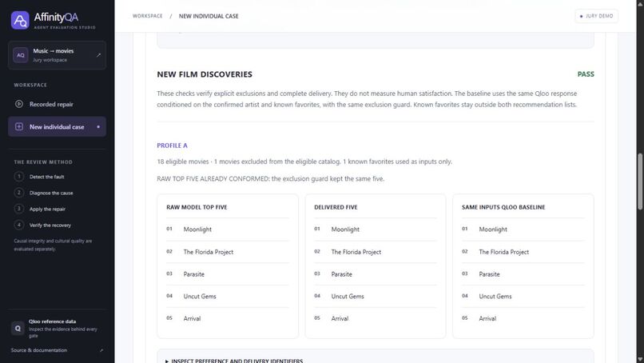Click Uncut Gems in Raw Model Top Five

click(x=200, y=297)
